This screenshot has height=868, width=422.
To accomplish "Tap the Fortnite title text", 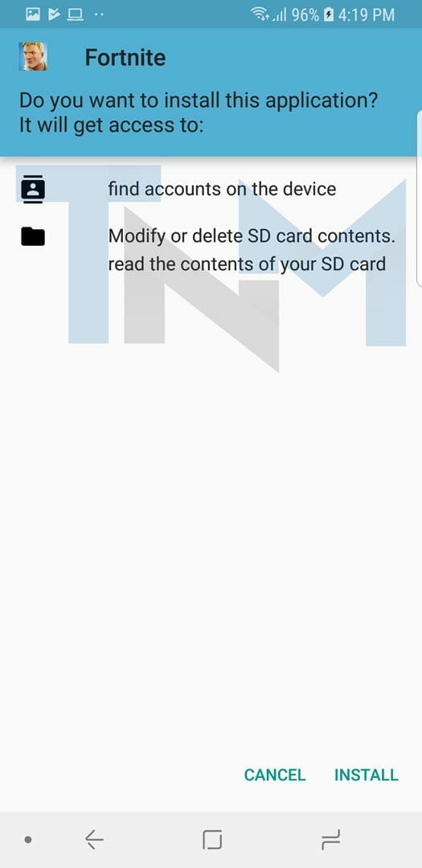I will [125, 58].
